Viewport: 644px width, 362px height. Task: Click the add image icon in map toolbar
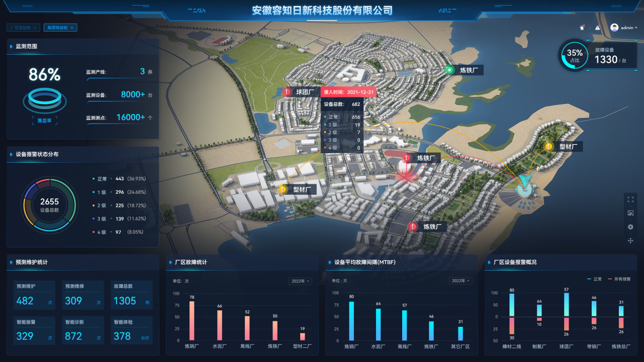[630, 213]
